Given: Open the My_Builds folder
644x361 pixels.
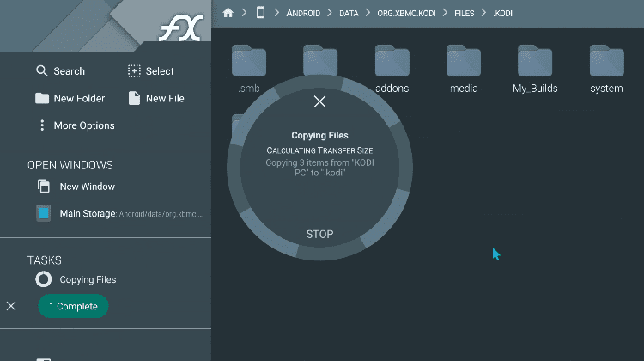Looking at the screenshot, I should coord(535,69).
